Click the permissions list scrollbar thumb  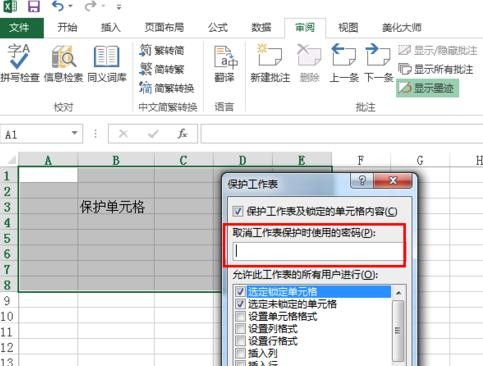point(398,330)
